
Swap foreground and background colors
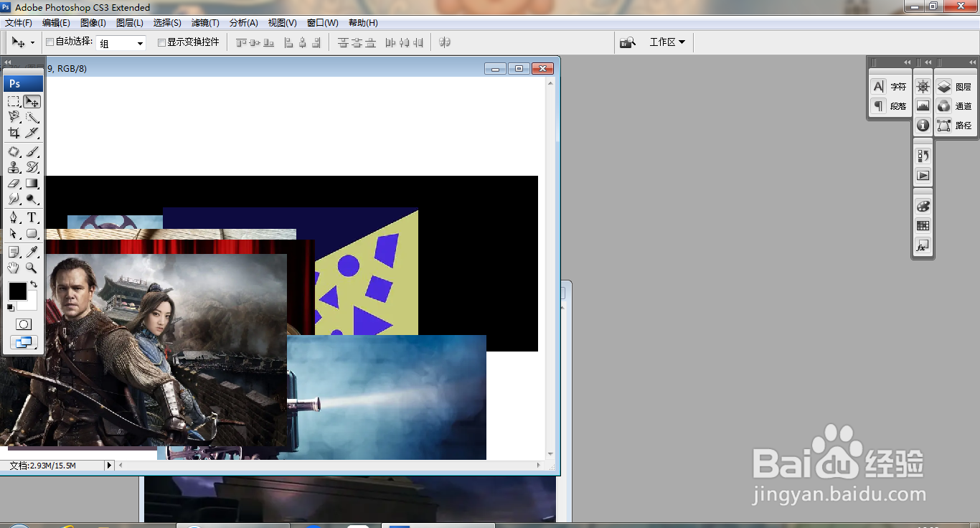[34, 285]
